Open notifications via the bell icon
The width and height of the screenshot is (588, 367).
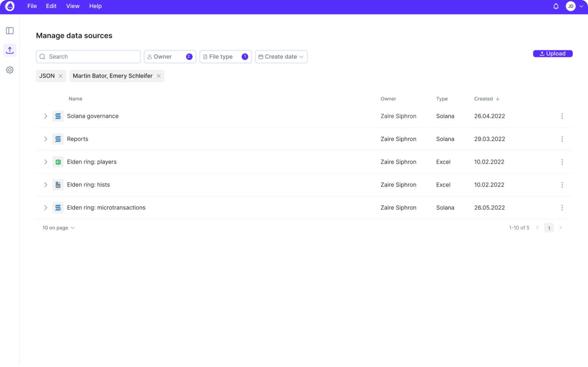click(x=556, y=6)
